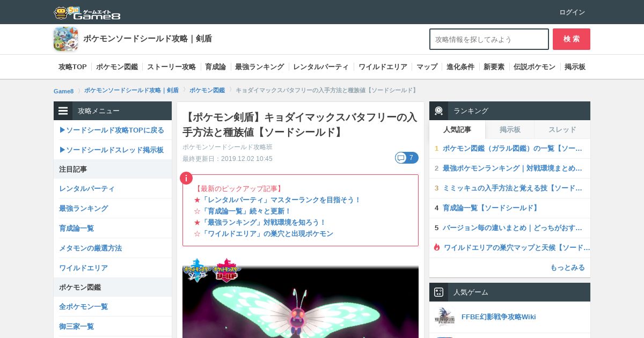This screenshot has width=644, height=338.
Task: Open 掲示板 in the navigation bar
Action: click(x=575, y=67)
